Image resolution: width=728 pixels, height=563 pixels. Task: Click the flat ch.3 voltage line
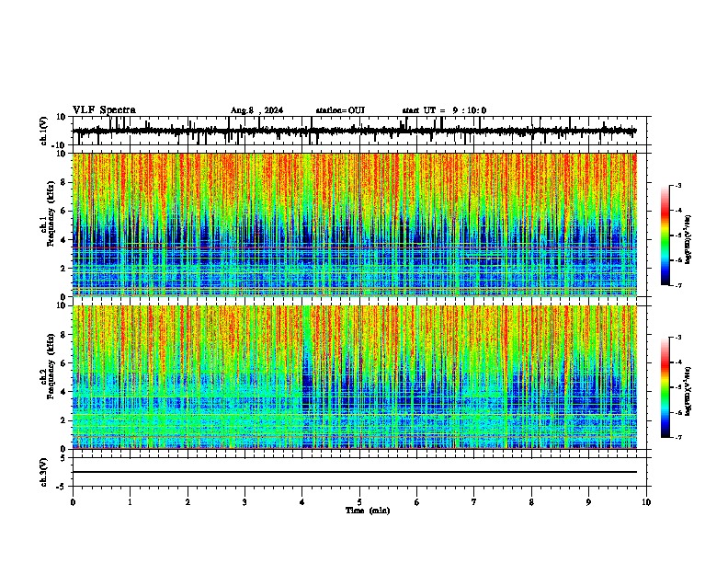(x=355, y=472)
